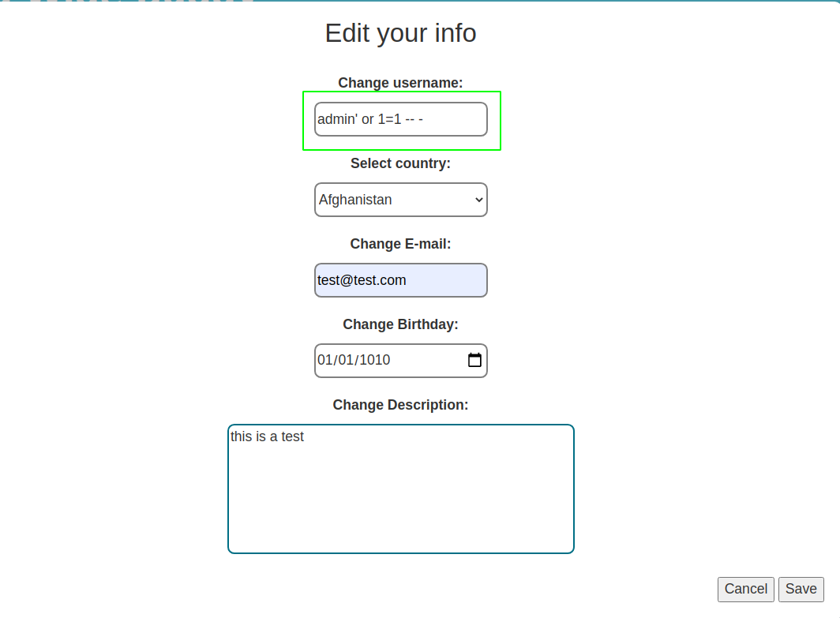This screenshot has width=840, height=618.
Task: Click the 'Change Description:' label
Action: click(x=400, y=405)
